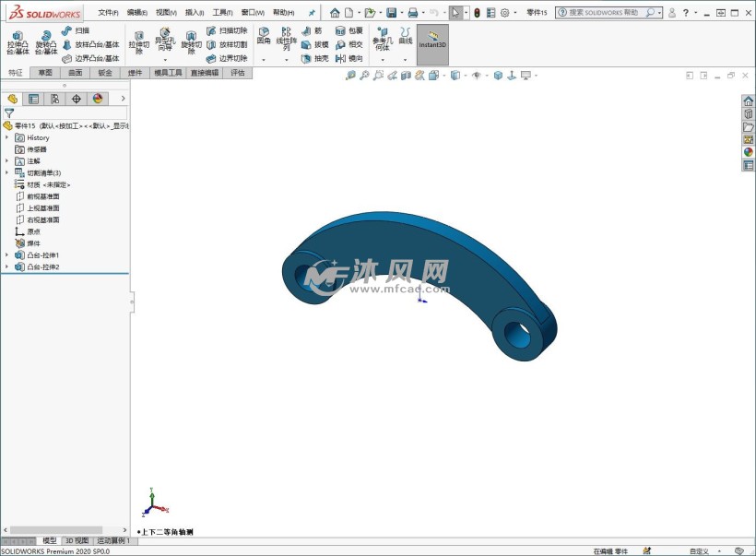Click the Mirror (镜向) tool
756x556 pixels.
click(349, 58)
